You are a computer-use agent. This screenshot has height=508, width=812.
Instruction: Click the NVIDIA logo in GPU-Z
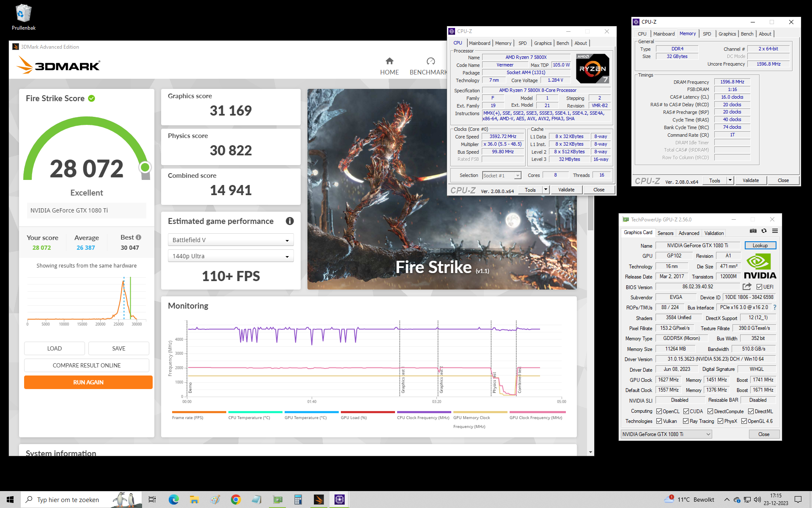(760, 266)
